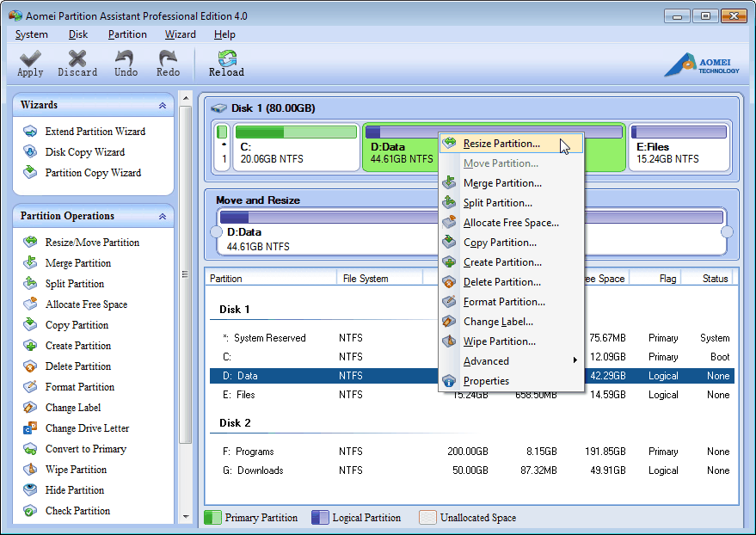Viewport: 756px width, 535px height.
Task: Click the File System column header
Action: (366, 279)
